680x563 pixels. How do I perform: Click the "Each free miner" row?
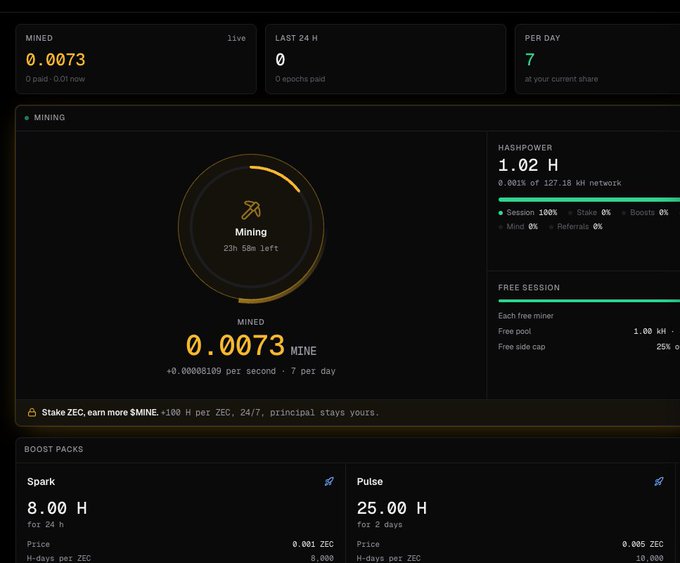pos(589,316)
